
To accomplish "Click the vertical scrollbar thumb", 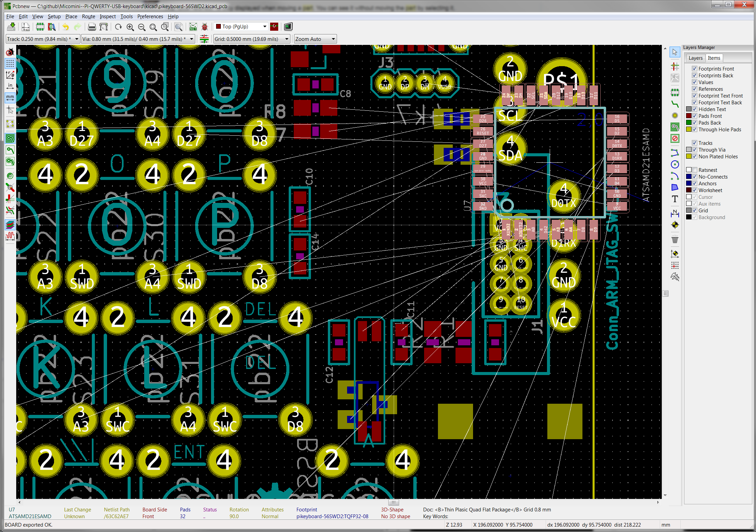I will (x=665, y=293).
